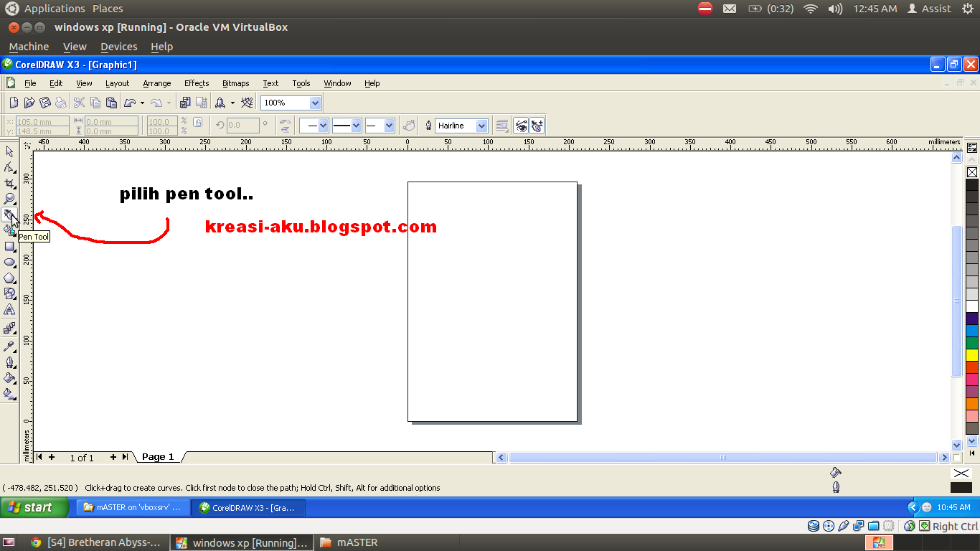Pick the yellow swatch in color palette
Screen dimensions: 980x551
click(972, 355)
